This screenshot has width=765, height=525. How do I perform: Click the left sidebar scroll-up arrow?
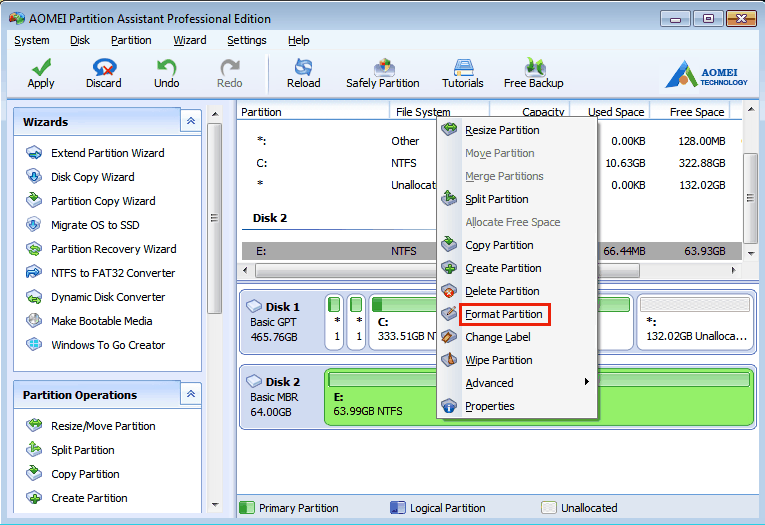pos(215,114)
